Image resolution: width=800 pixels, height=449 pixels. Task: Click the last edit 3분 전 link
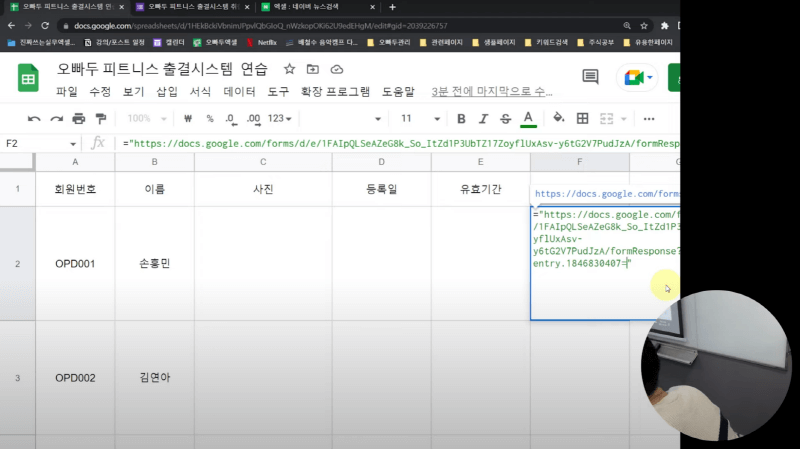tap(492, 92)
